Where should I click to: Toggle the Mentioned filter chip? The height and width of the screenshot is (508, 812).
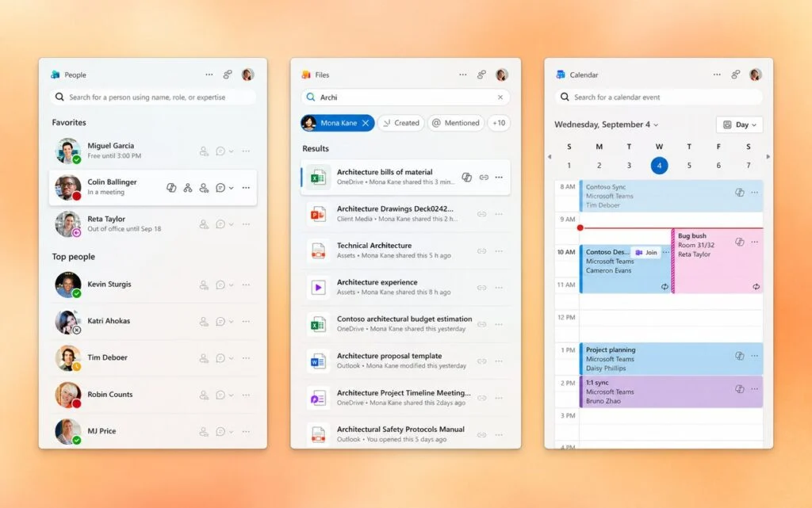point(456,123)
